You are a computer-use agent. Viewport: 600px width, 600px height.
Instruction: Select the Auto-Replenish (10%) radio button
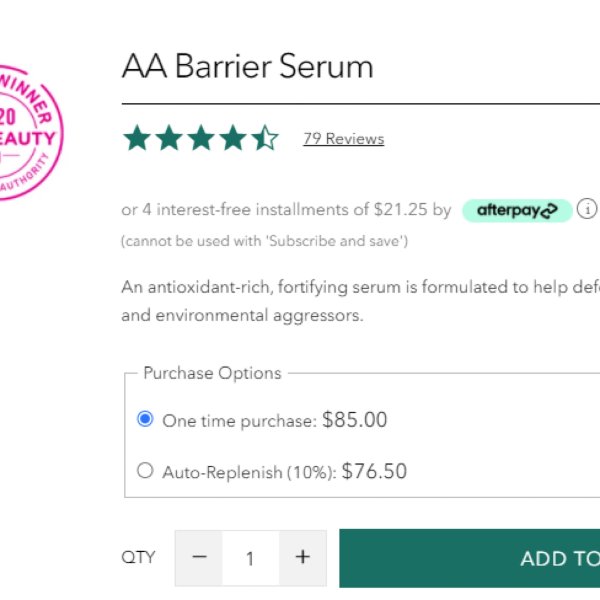(145, 470)
